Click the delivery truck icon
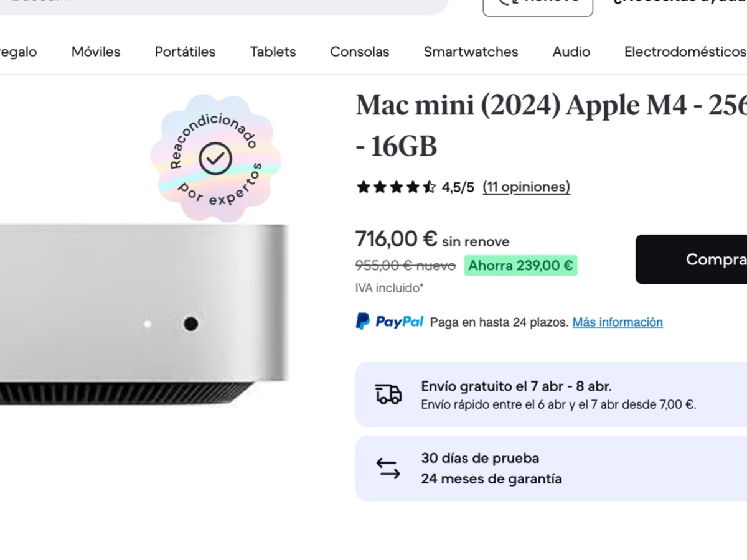Screen dimensions: 747x560 (388, 394)
